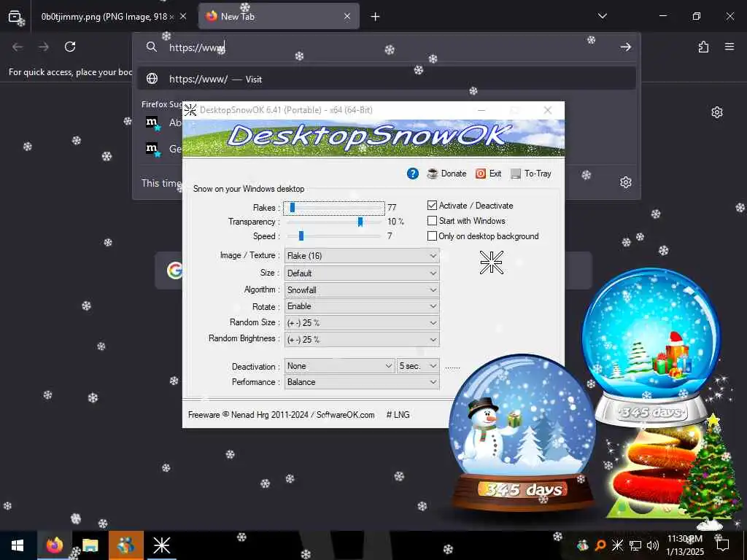Close the New Tab tab
Image resolution: width=747 pixels, height=560 pixels.
point(347,17)
